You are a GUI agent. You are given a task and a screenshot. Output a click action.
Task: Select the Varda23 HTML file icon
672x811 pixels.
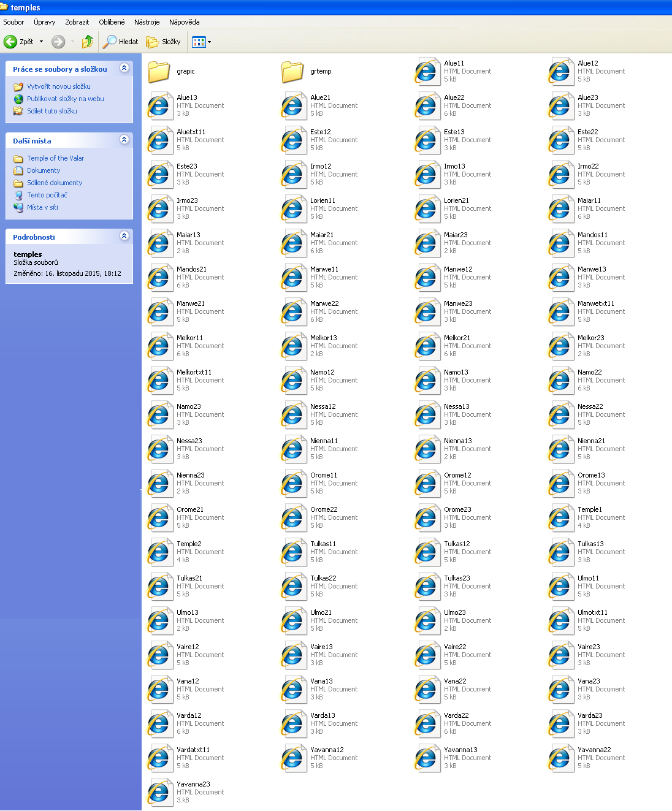561,723
